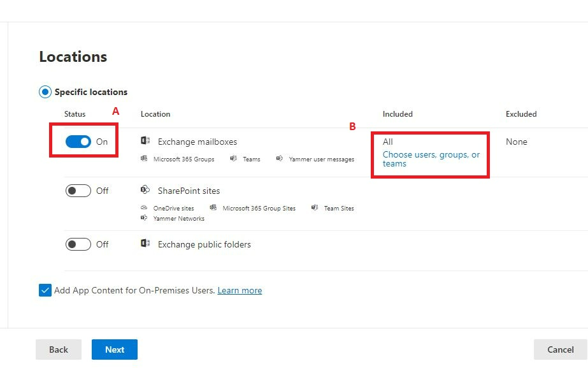Click the SharePoint sites icon
Image resolution: width=588 pixels, height=368 pixels.
click(145, 189)
